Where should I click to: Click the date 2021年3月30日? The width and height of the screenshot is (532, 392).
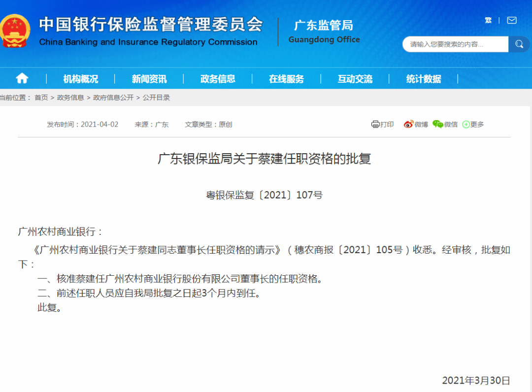(476, 381)
